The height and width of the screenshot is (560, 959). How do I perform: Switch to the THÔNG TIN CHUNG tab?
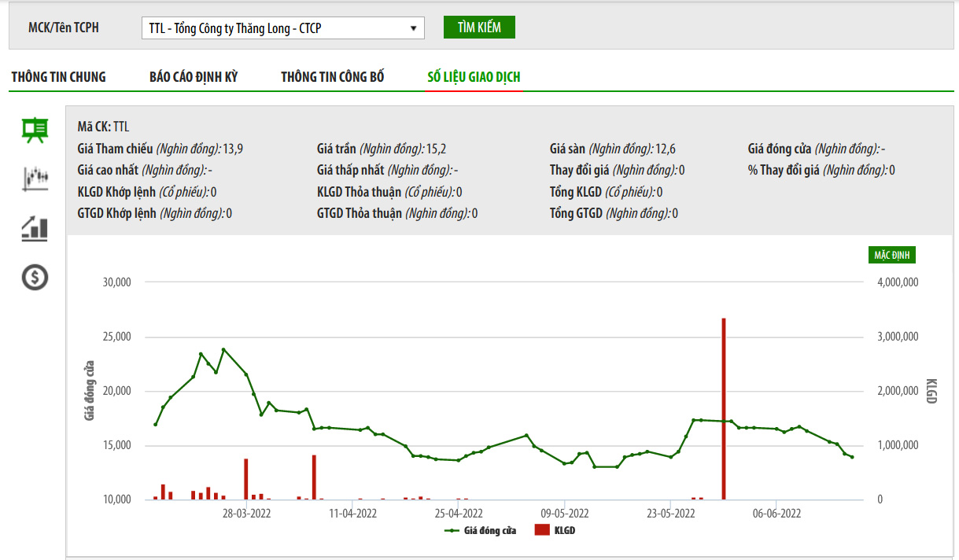(x=58, y=77)
